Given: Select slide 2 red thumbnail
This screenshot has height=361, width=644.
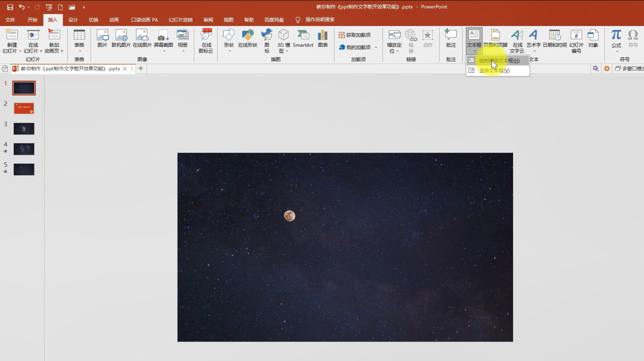Looking at the screenshot, I should [x=24, y=108].
